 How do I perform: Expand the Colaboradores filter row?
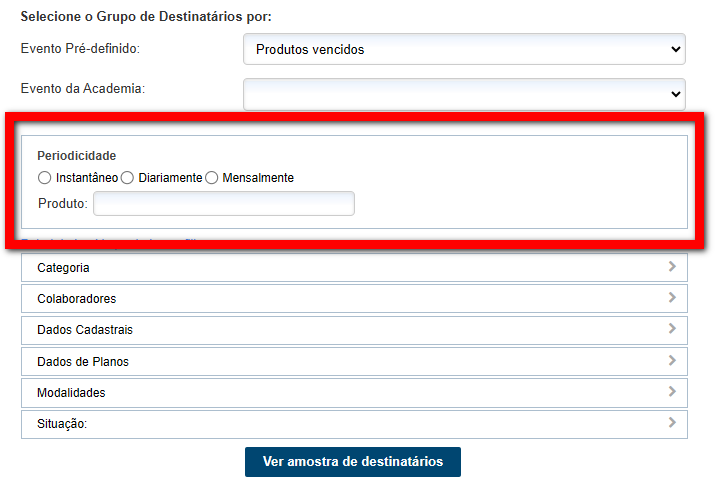[354, 299]
